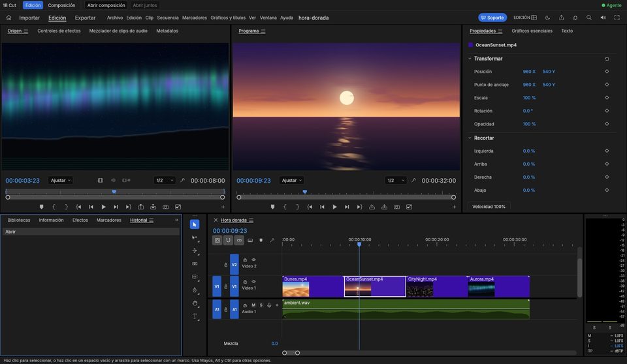
Task: Click the timeline playhead marker
Action: click(x=359, y=244)
